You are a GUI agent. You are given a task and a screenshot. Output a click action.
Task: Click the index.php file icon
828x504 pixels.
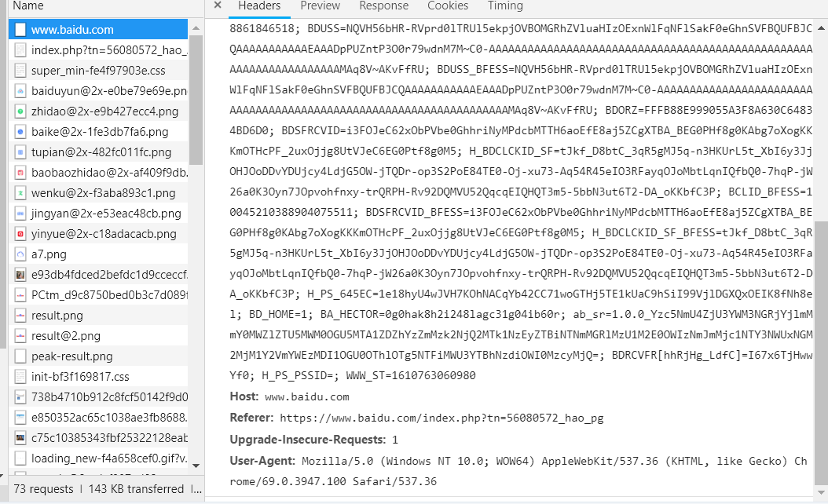click(x=20, y=50)
